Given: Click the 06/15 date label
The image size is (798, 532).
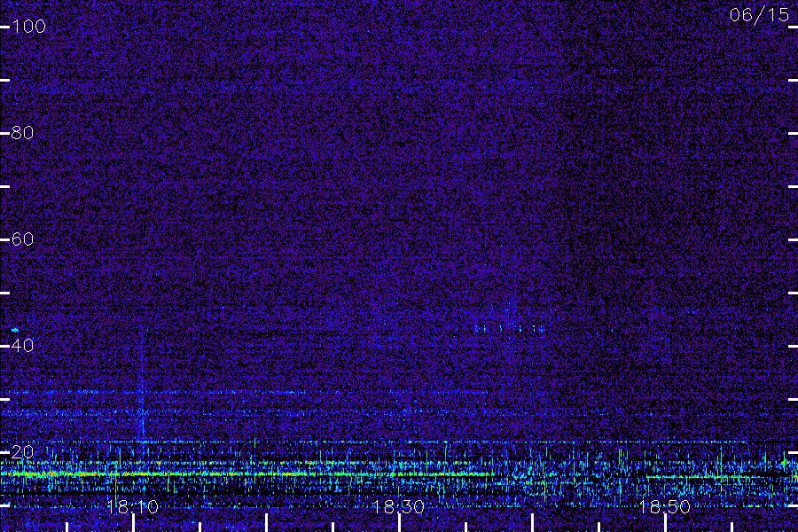Looking at the screenshot, I should (759, 15).
